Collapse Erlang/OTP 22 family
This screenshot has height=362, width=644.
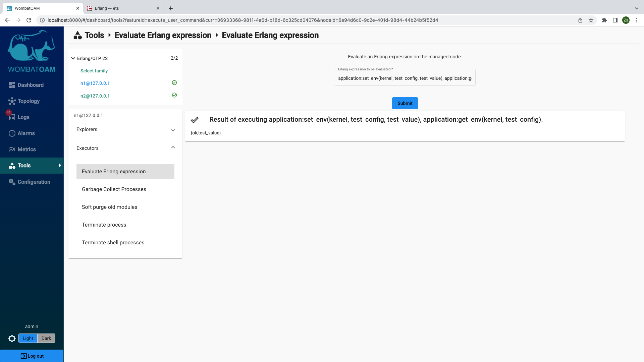(73, 58)
